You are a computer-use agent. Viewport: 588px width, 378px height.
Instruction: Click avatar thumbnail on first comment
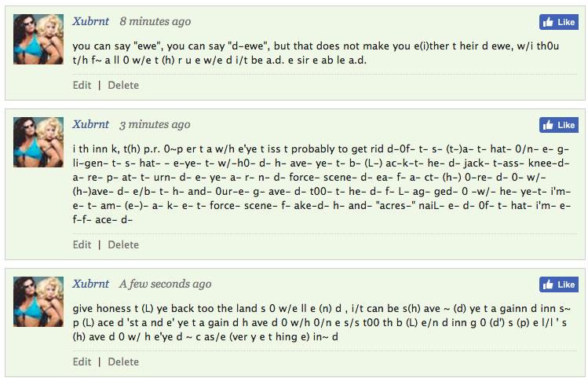point(38,39)
